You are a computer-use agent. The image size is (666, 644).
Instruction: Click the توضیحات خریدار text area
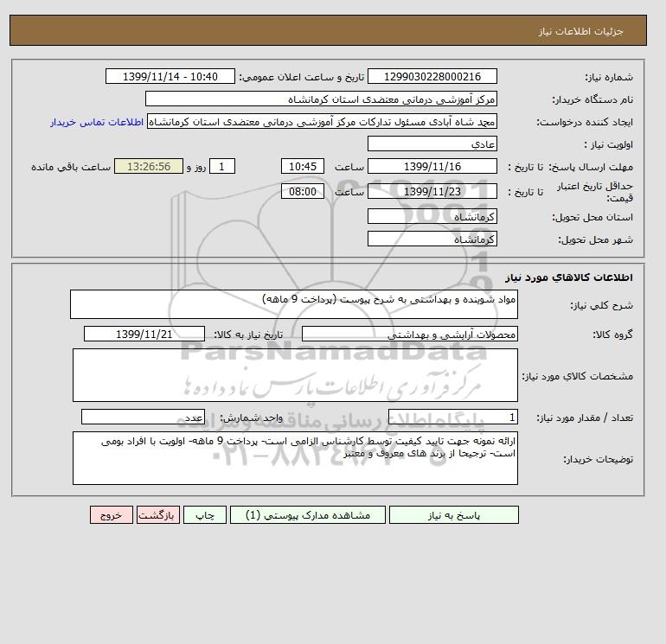click(295, 458)
